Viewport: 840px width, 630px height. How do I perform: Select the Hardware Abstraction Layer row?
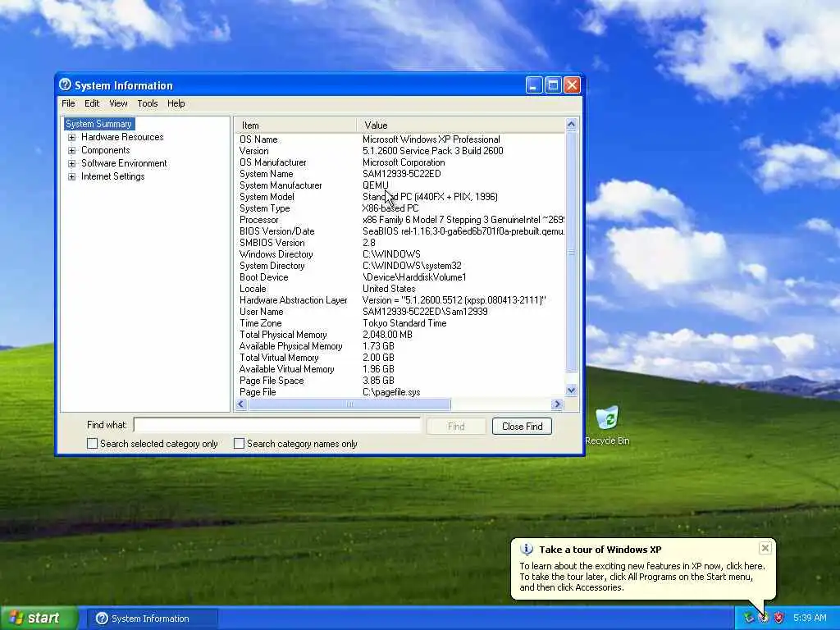coord(399,300)
